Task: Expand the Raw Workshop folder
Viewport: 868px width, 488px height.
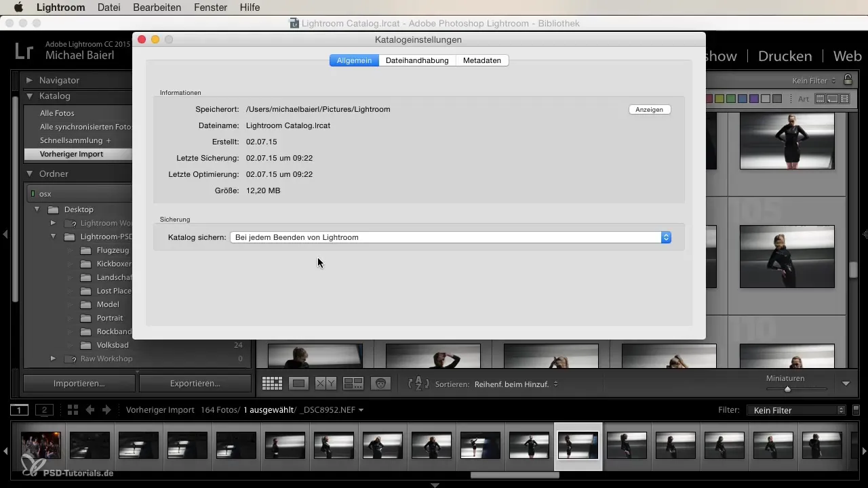Action: pos(53,359)
